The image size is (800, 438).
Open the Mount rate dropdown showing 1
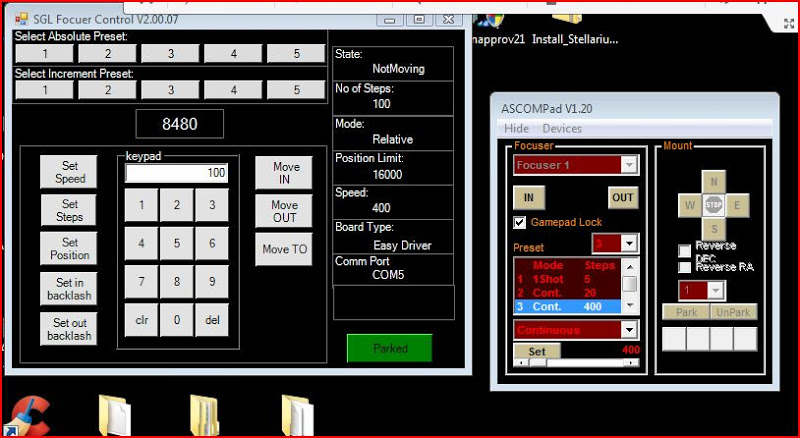click(x=715, y=290)
